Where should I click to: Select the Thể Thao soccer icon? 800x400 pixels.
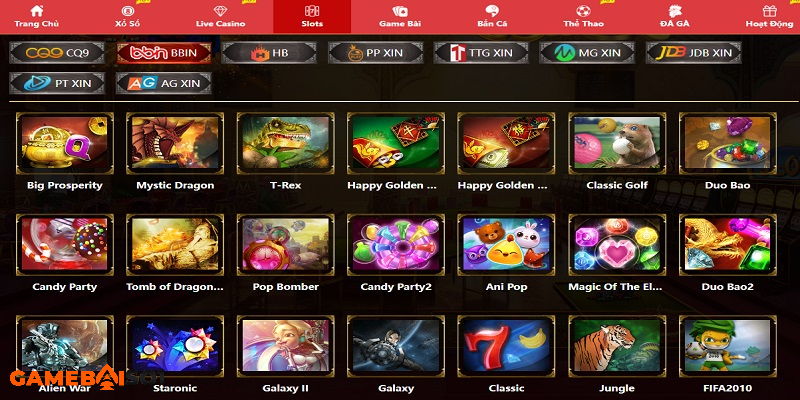[583, 11]
